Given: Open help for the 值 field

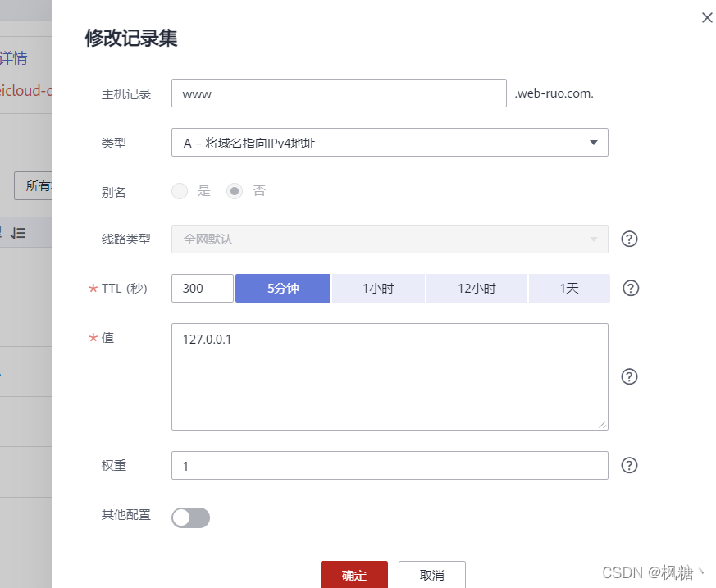Looking at the screenshot, I should pyautogui.click(x=629, y=376).
